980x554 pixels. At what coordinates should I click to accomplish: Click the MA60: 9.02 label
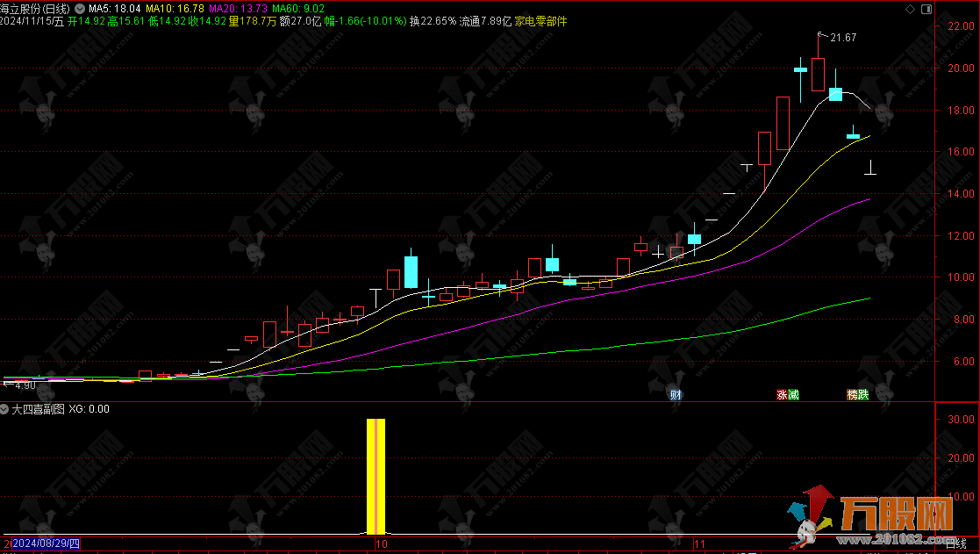click(x=298, y=9)
